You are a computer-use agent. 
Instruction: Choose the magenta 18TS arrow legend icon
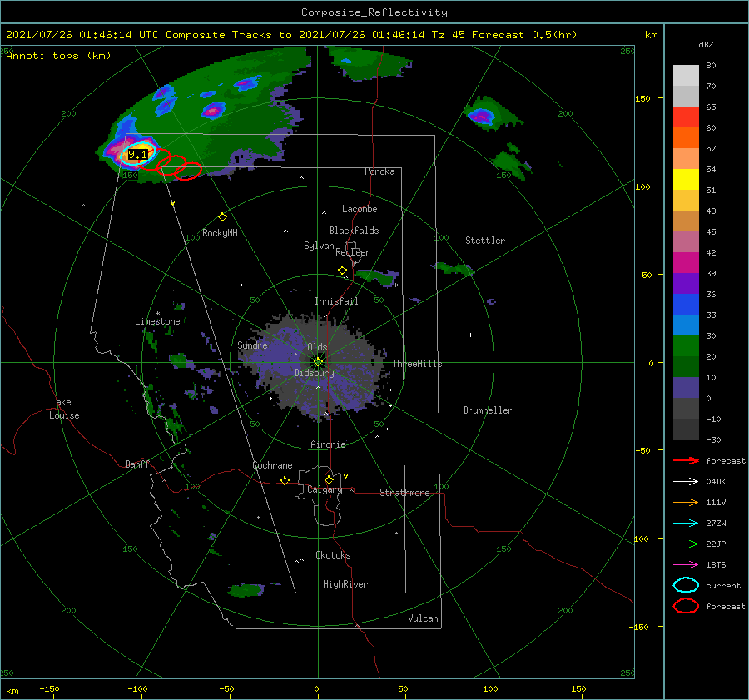pos(686,565)
